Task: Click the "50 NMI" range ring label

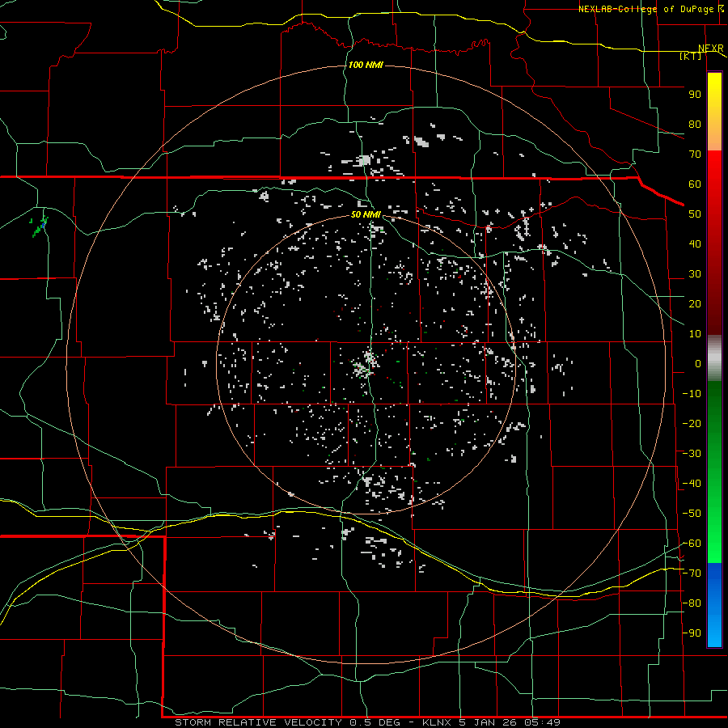Action: point(366,214)
